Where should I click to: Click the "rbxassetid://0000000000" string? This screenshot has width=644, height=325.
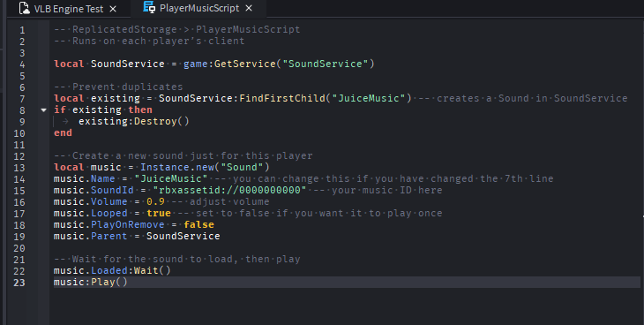[x=229, y=190]
